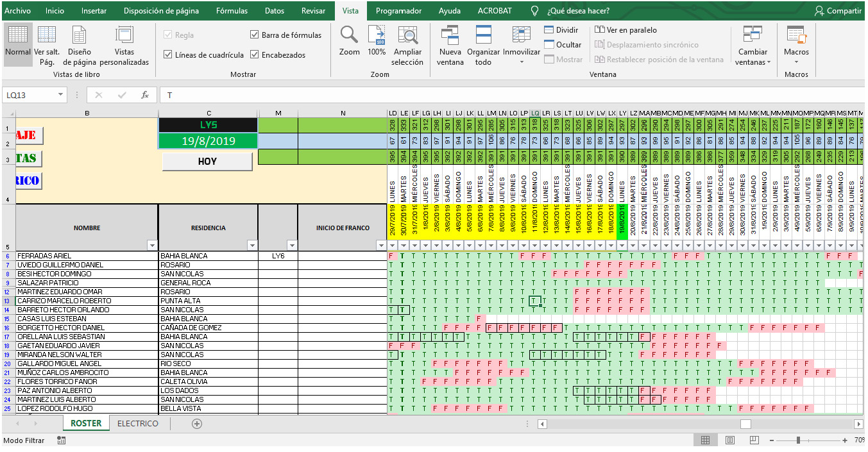Toggle the Encabezados checkbox

255,55
